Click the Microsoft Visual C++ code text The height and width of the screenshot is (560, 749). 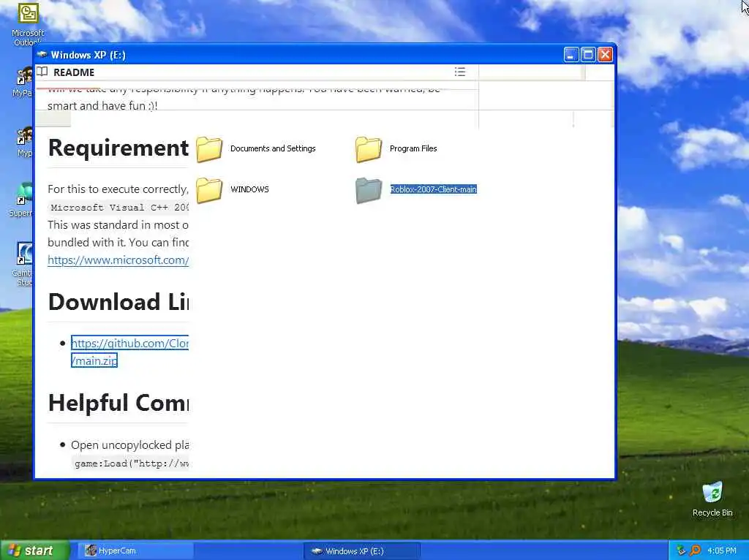click(x=119, y=208)
